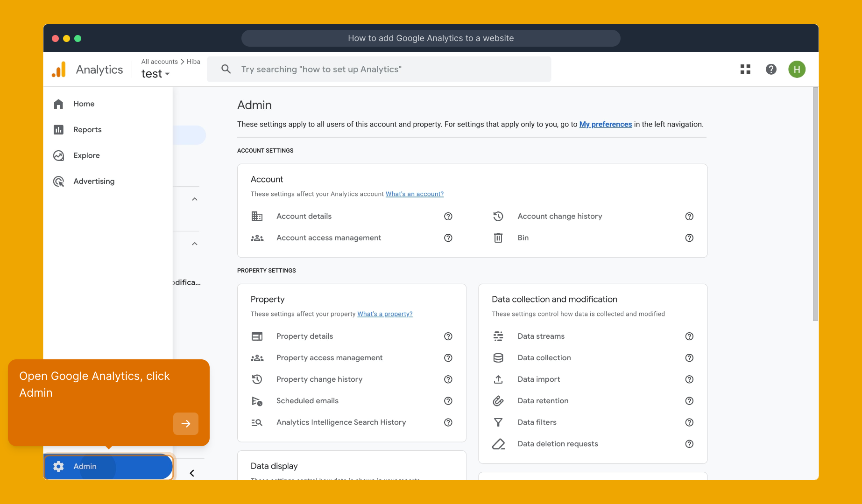
Task: Collapse the upper chevron in the side panel
Action: (x=194, y=198)
